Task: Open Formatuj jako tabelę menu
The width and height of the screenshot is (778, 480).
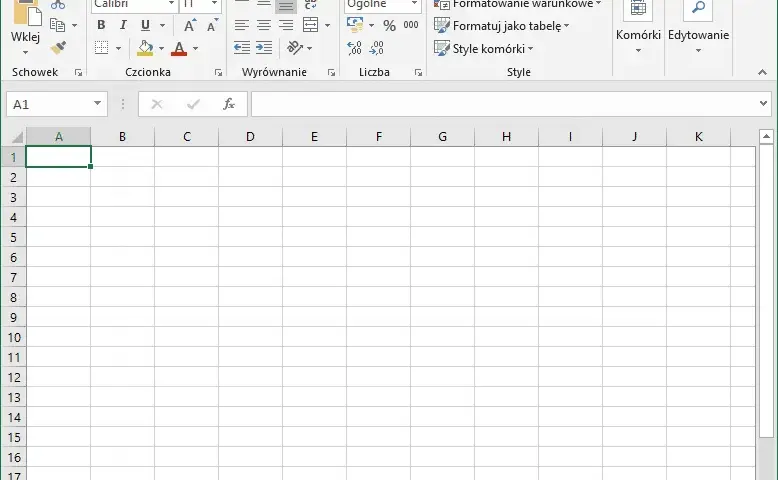Action: click(501, 26)
